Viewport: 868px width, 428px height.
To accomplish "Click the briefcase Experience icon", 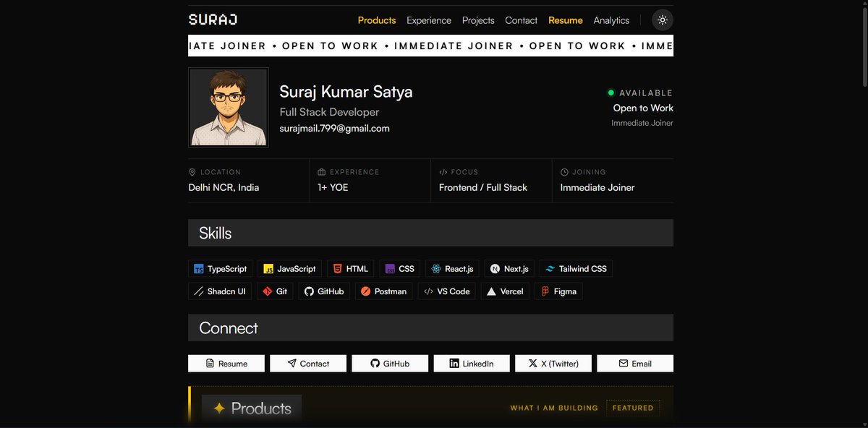I will 322,172.
